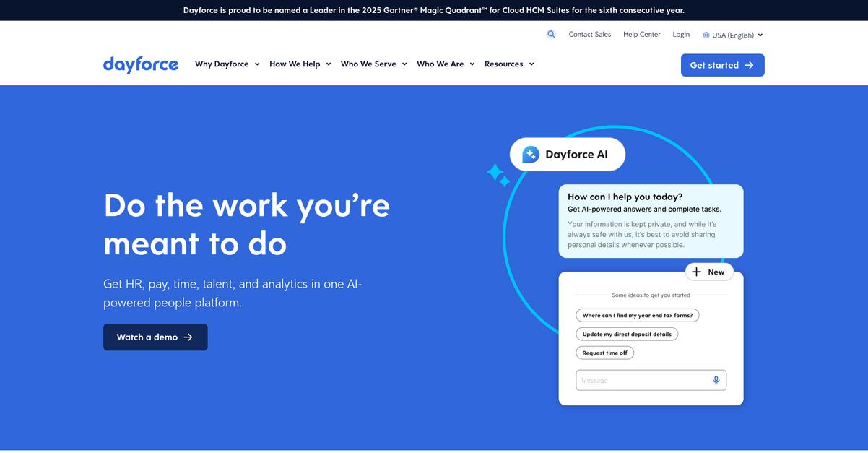
Task: Open the USA (English) language dropdown
Action: pyautogui.click(x=732, y=34)
